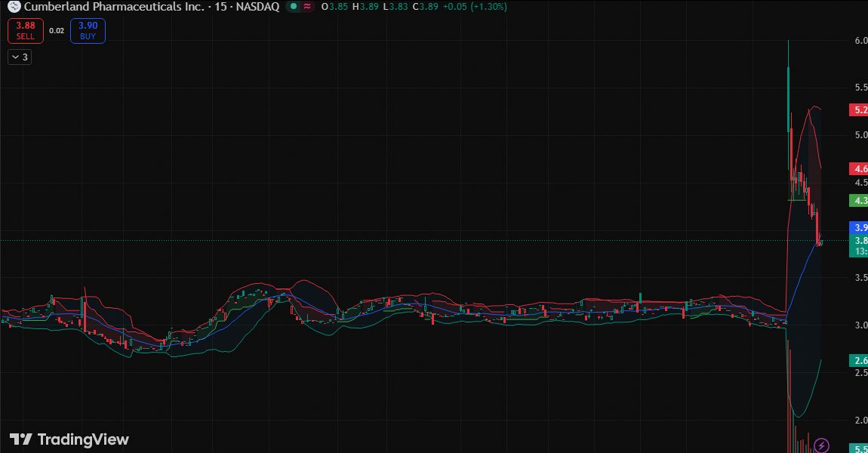This screenshot has width=868, height=453.
Task: Click the Cumberland Pharmaceuticals company logo icon
Action: (x=14, y=7)
